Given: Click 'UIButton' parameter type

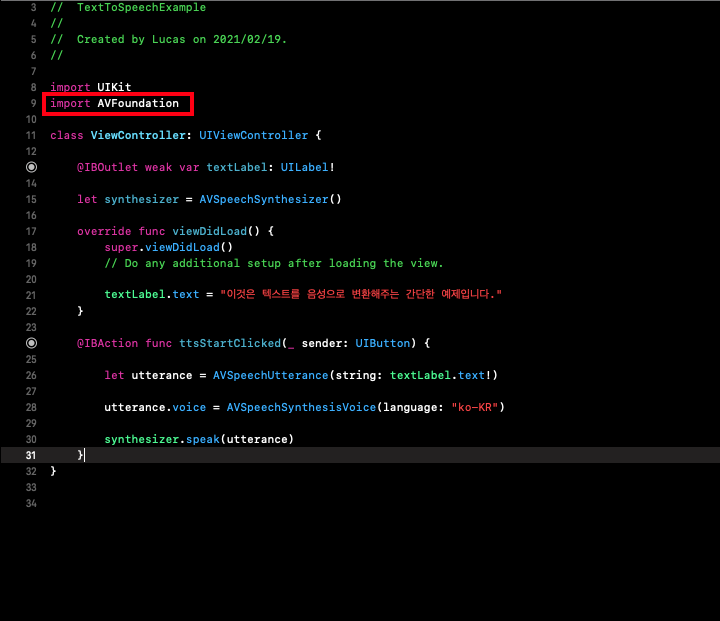Looking at the screenshot, I should tap(382, 343).
